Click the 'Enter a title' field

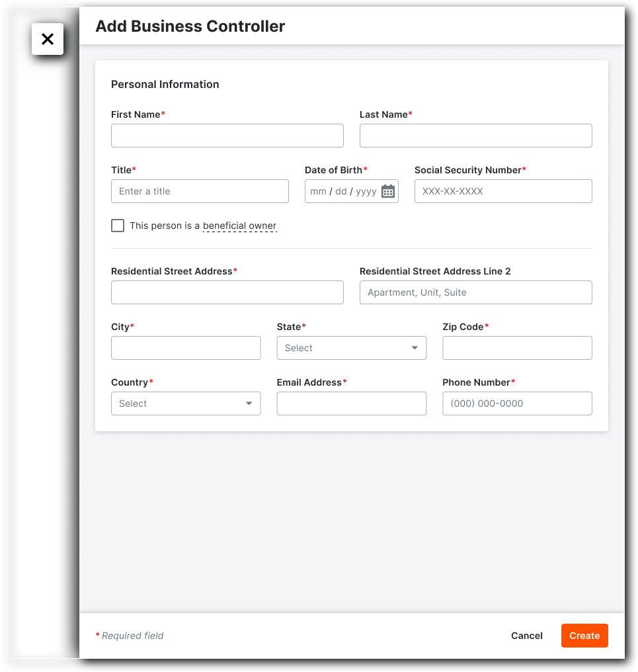click(x=200, y=190)
